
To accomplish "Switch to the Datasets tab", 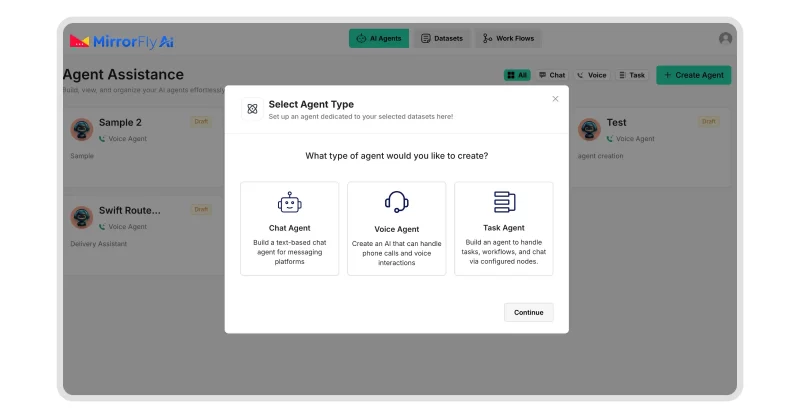I will 442,38.
